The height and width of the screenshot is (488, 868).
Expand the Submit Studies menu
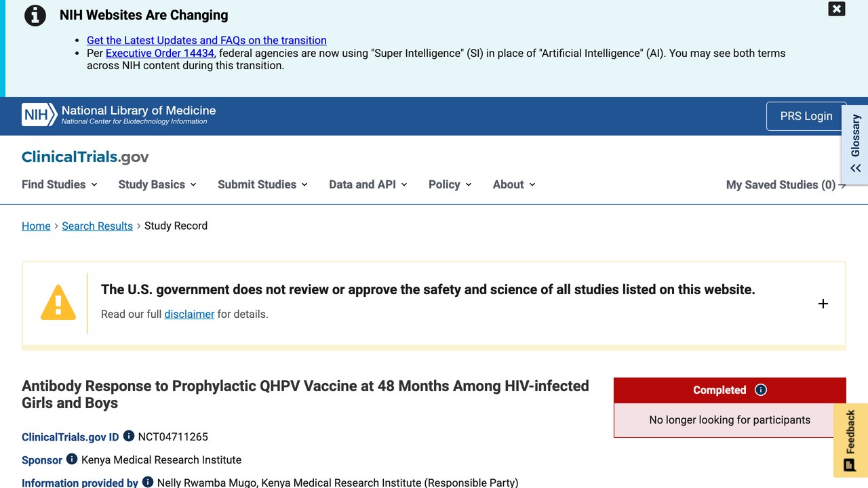pos(262,184)
